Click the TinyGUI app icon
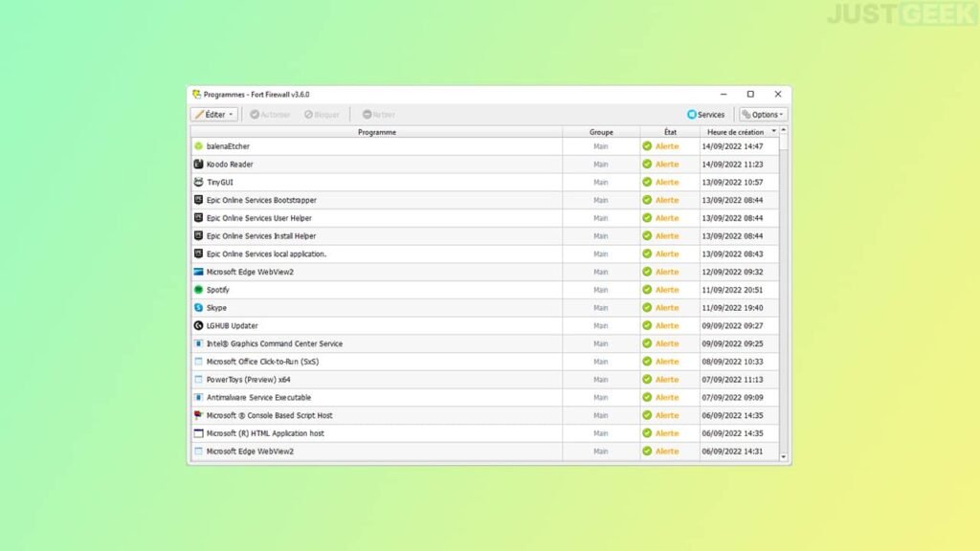 [198, 183]
